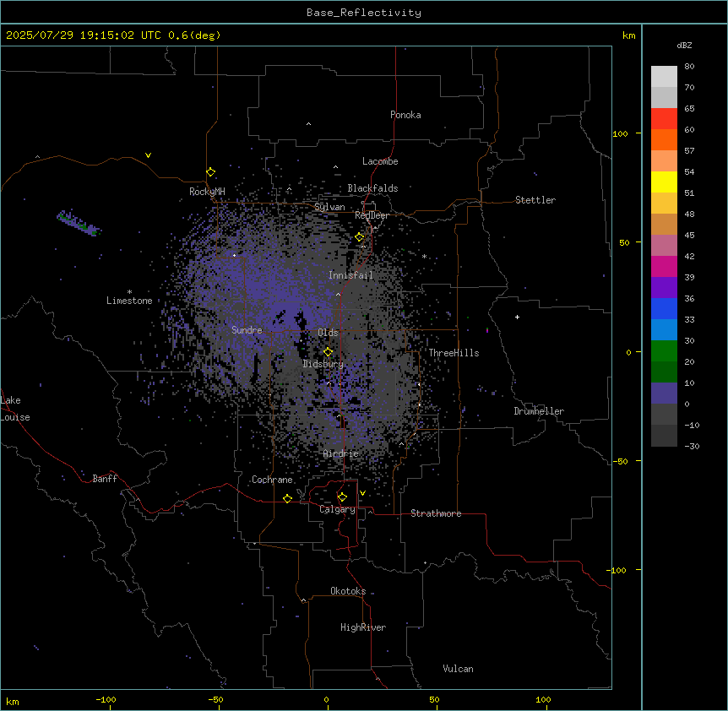Click the green echo streak northwest of Limestone
Image resolution: width=728 pixels, height=711 pixels.
point(79,223)
